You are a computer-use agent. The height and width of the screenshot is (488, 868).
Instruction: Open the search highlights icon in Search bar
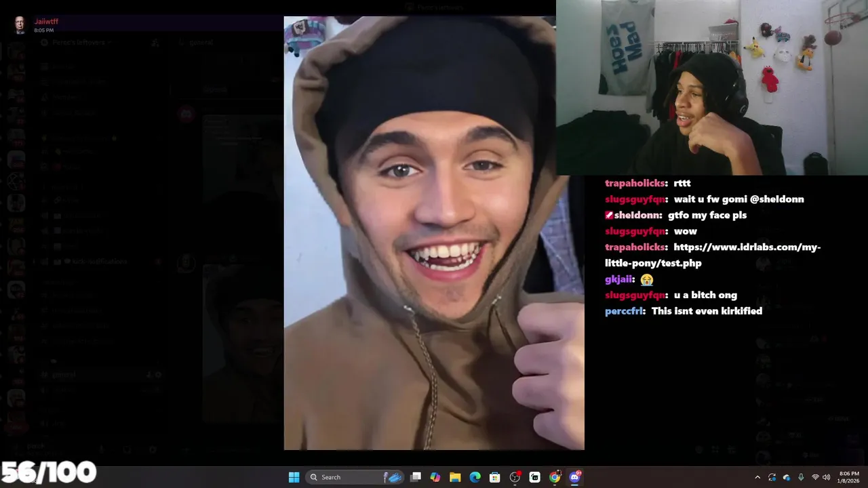tap(394, 477)
